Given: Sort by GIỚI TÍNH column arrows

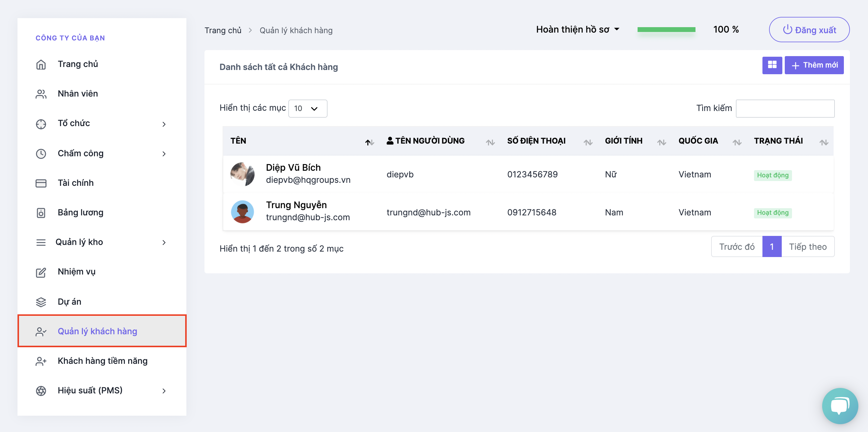Looking at the screenshot, I should (x=661, y=142).
